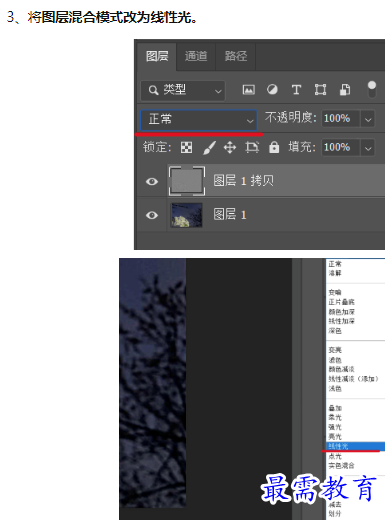The width and height of the screenshot is (385, 520).
Task: Choose 点光 blend mode
Action: tap(335, 456)
